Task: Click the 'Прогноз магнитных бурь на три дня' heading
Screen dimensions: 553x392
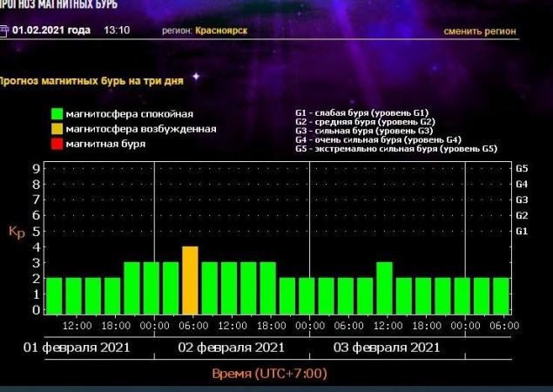Action: coord(91,81)
